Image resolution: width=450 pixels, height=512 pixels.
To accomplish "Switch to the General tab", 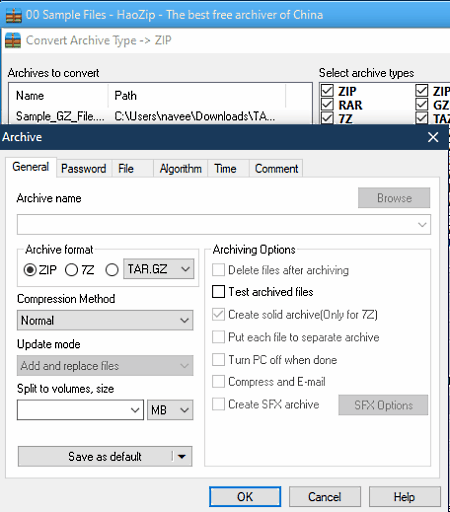I will (31, 167).
